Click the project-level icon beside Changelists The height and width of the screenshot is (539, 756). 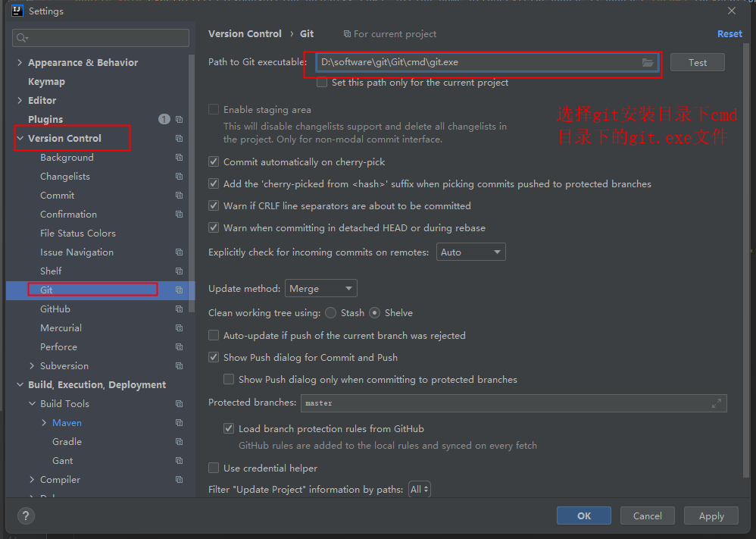(180, 176)
